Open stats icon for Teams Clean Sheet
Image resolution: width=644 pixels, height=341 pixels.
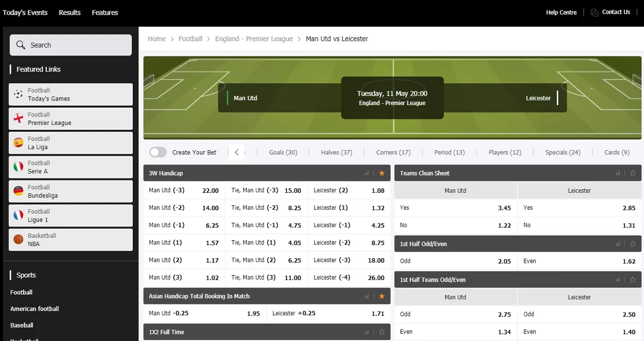[x=617, y=173]
